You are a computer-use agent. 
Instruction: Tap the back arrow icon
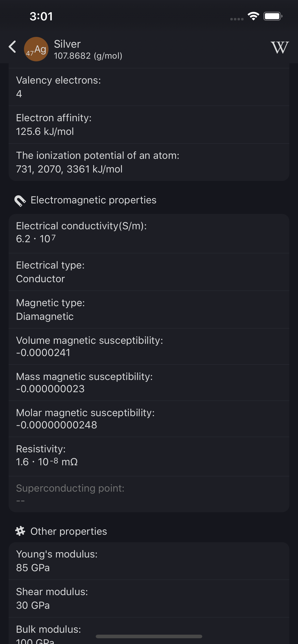pyautogui.click(x=12, y=47)
